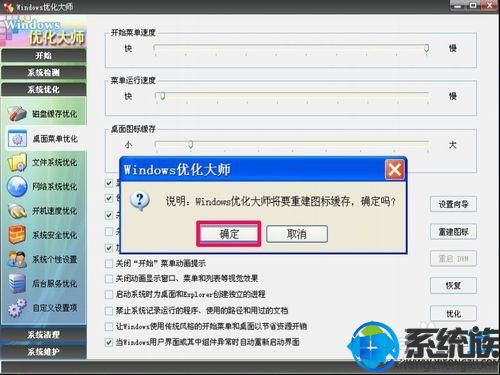Image resolution: width=500 pixels, height=375 pixels.
Task: Open 后台服务优化 server icon
Action: tap(17, 283)
